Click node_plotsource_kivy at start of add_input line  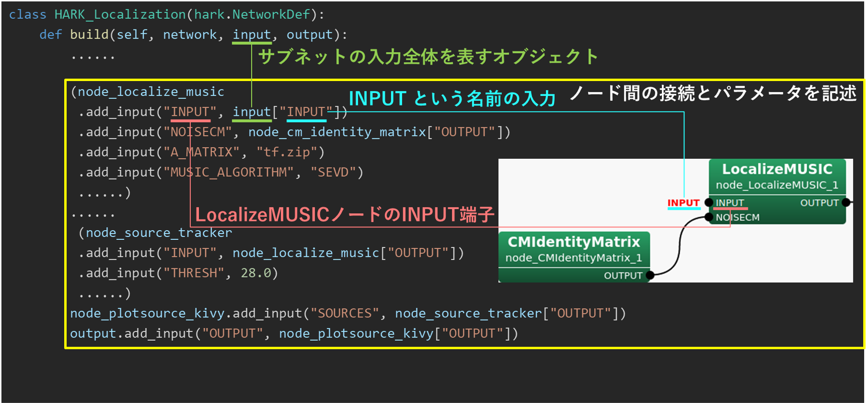(x=147, y=314)
